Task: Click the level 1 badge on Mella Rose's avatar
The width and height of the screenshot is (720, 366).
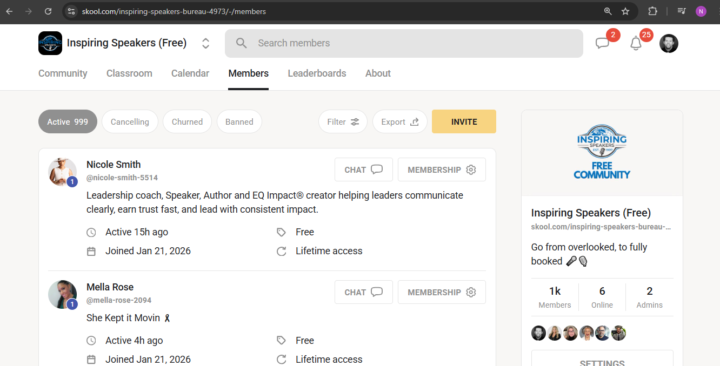Action: [x=72, y=304]
